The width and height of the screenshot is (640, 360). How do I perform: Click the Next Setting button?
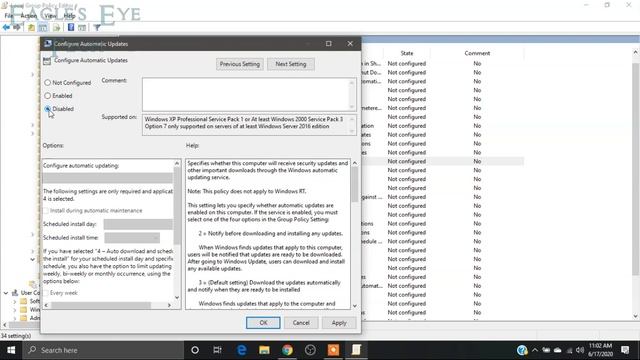pos(291,64)
